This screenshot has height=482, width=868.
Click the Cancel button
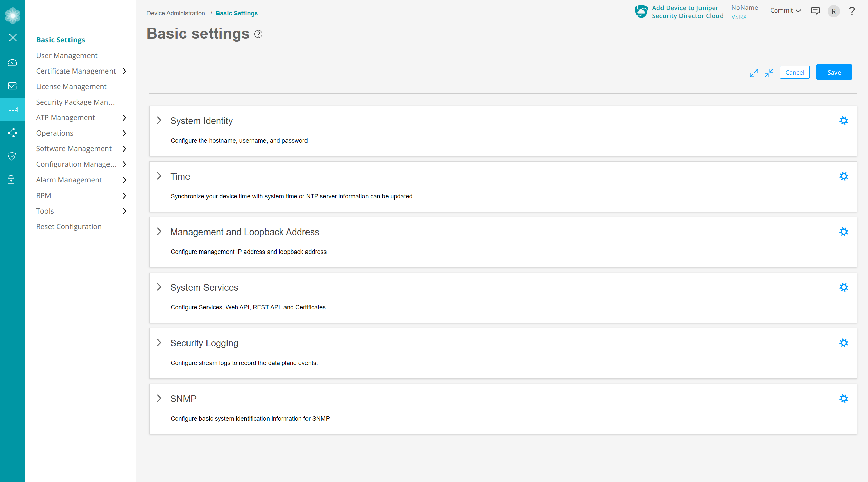click(794, 72)
